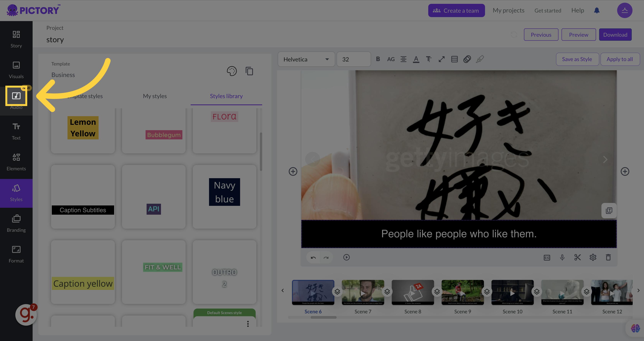
Task: Change text case with AG icon
Action: (x=391, y=59)
